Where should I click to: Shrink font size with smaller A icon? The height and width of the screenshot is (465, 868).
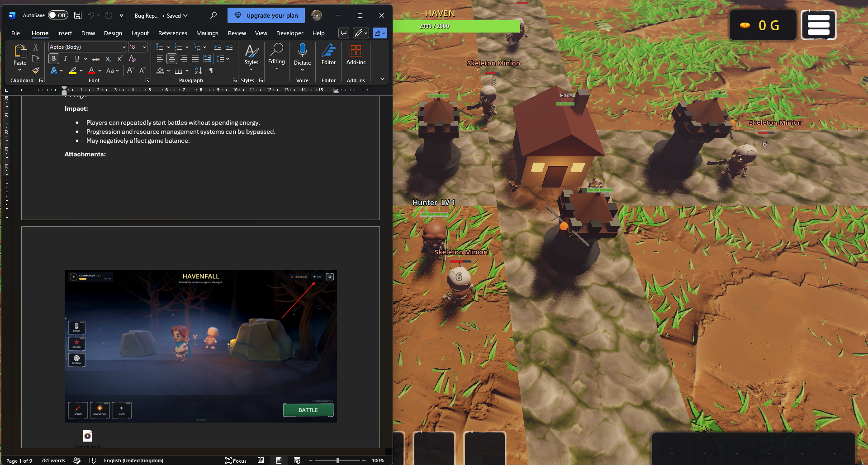[x=142, y=70]
